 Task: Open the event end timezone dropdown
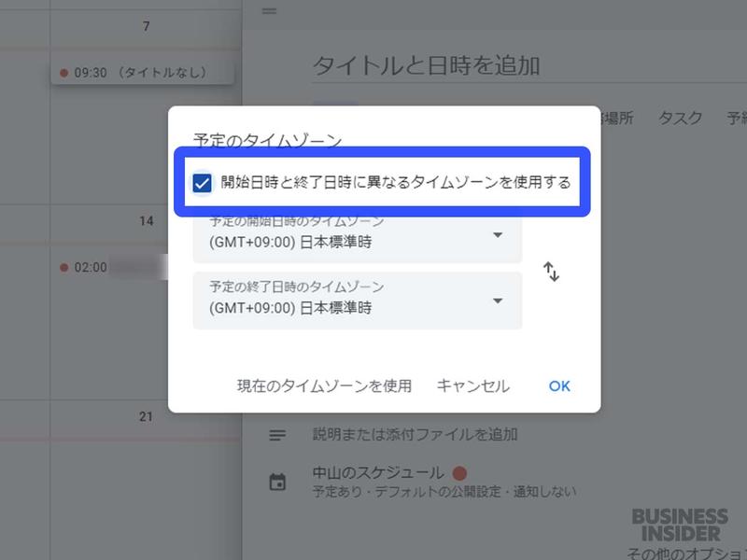(358, 300)
